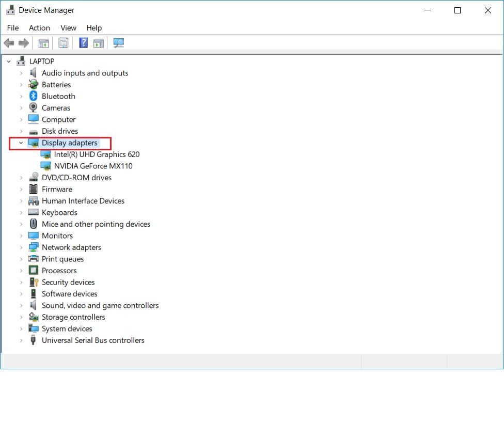
Task: Click the Action Pane toolbar icon
Action: click(x=99, y=43)
